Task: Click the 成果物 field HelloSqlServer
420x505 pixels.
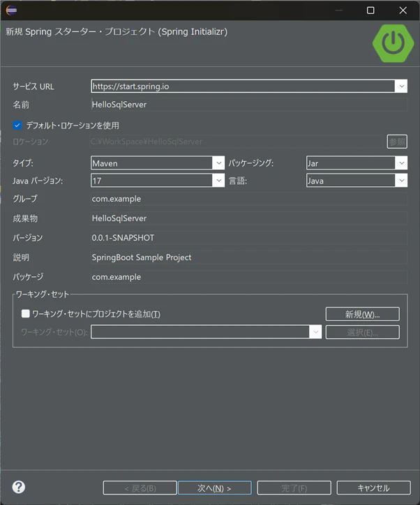Action: [249, 218]
